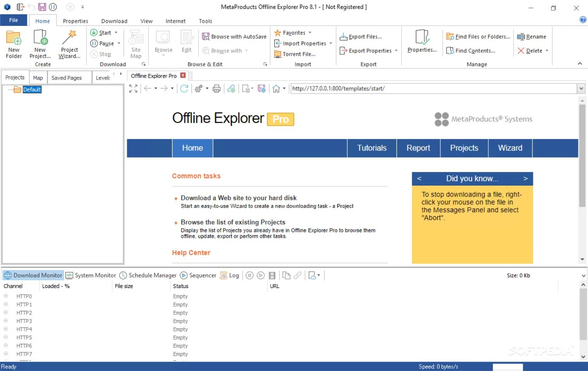This screenshot has height=371, width=588.
Task: Open the Find Files or Folders tool
Action: click(478, 36)
